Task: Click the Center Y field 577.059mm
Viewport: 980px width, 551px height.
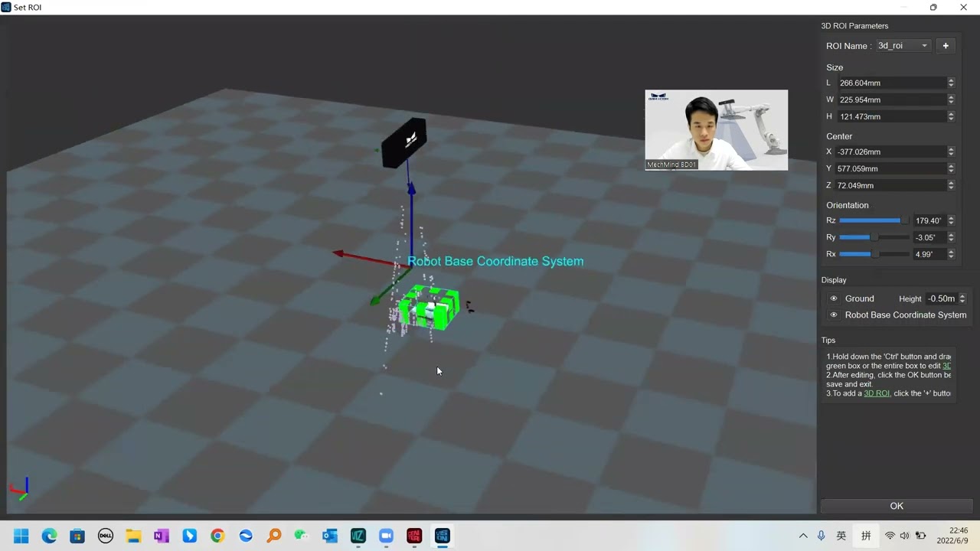Action: [x=891, y=168]
